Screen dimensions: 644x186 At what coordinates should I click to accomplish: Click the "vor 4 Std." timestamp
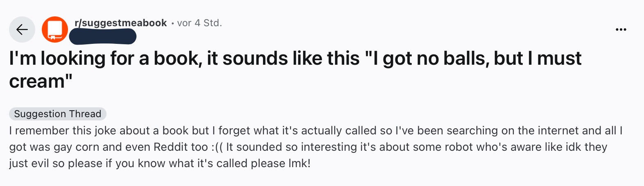point(200,23)
